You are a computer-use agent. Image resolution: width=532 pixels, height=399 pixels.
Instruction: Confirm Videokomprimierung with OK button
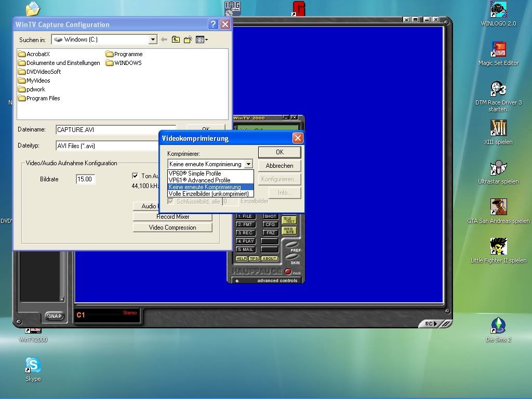click(x=280, y=152)
